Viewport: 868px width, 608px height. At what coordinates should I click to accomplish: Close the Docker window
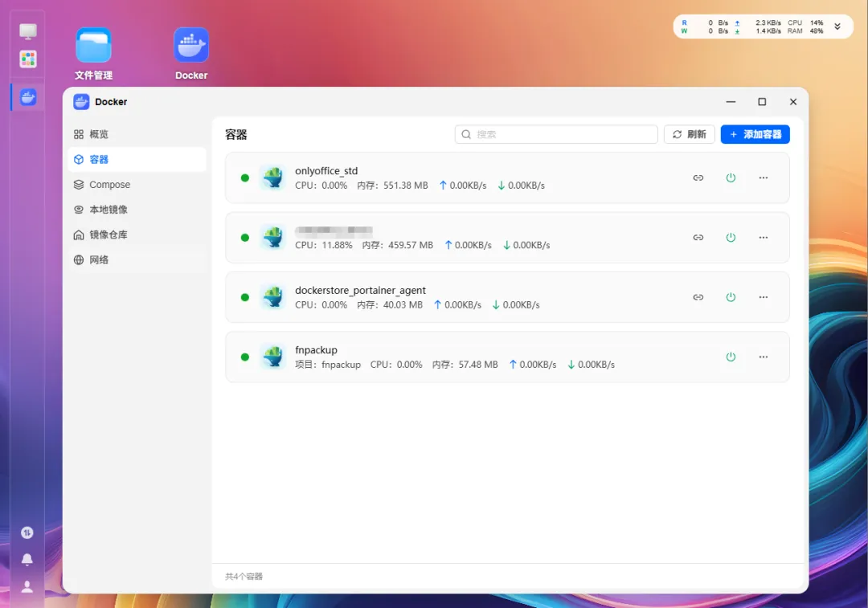click(792, 102)
